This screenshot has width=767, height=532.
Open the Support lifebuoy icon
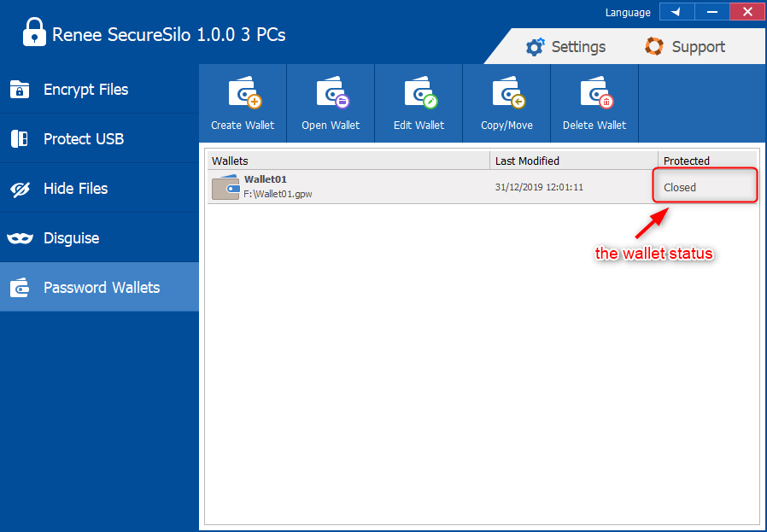654,46
